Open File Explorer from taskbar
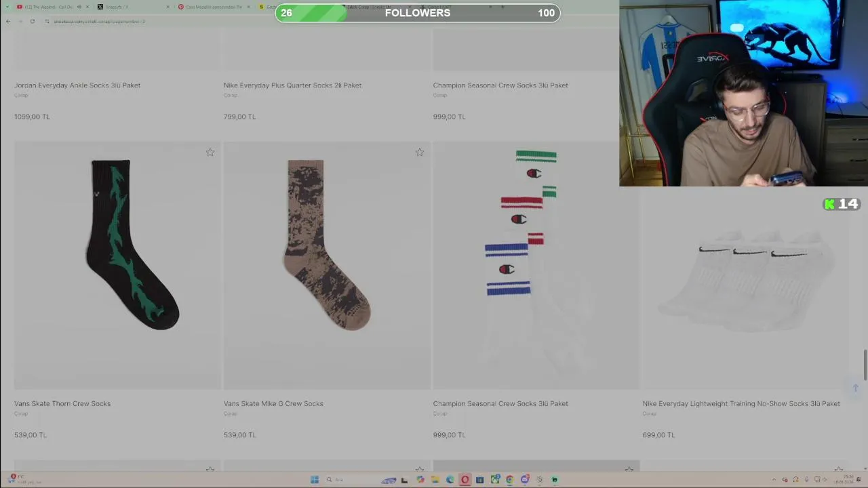868x488 pixels. click(x=435, y=480)
